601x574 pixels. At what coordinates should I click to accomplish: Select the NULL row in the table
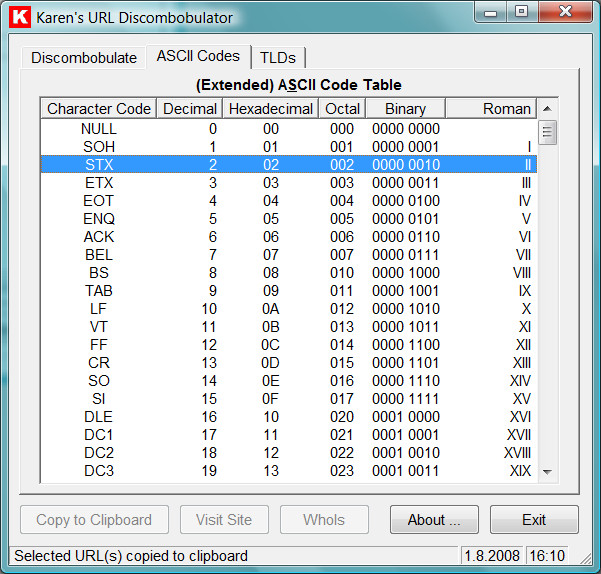[x=99, y=129]
